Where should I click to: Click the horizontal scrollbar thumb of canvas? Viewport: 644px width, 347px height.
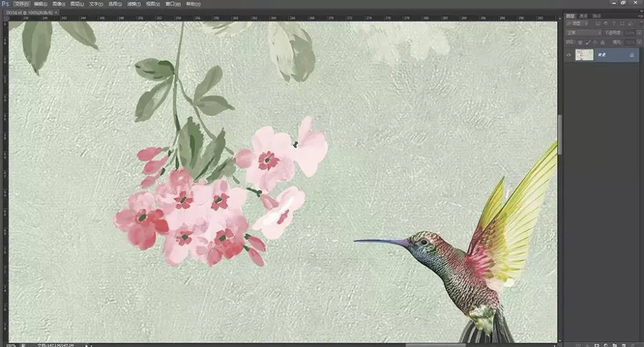[435, 345]
